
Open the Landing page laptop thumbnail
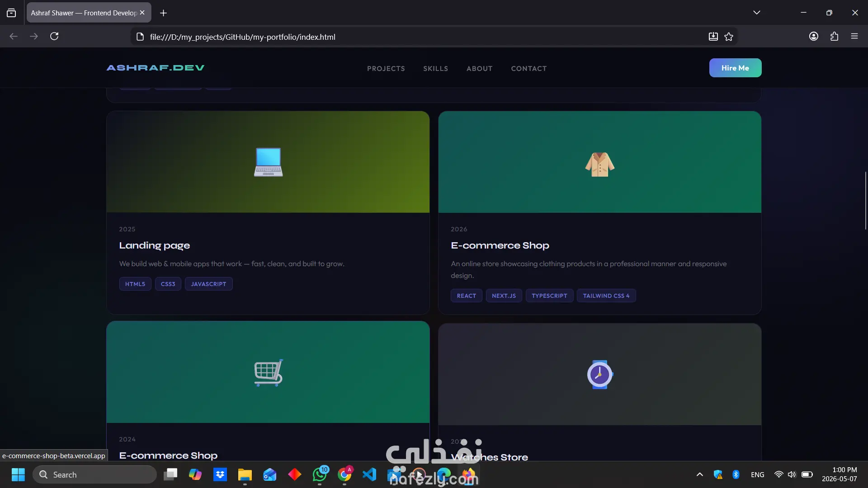tap(268, 162)
